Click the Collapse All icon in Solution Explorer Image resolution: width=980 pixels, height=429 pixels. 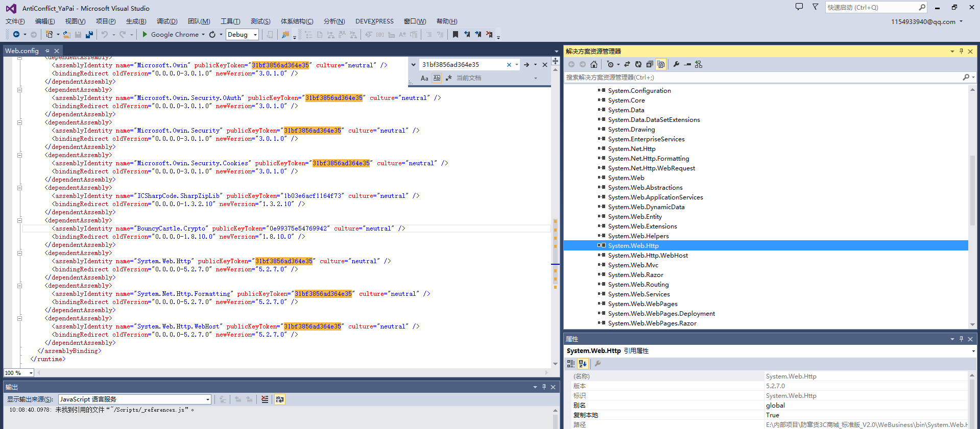[650, 64]
